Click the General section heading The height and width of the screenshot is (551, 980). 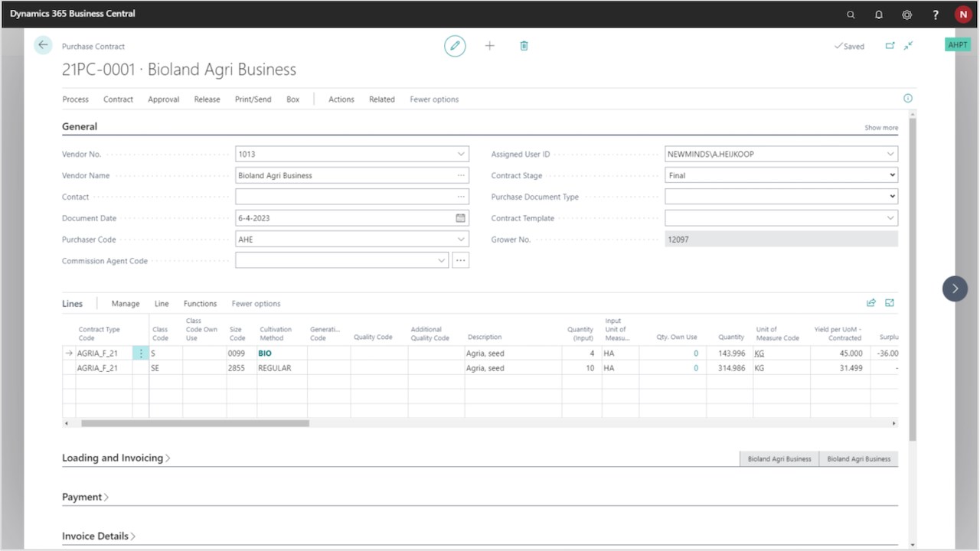pyautogui.click(x=80, y=126)
